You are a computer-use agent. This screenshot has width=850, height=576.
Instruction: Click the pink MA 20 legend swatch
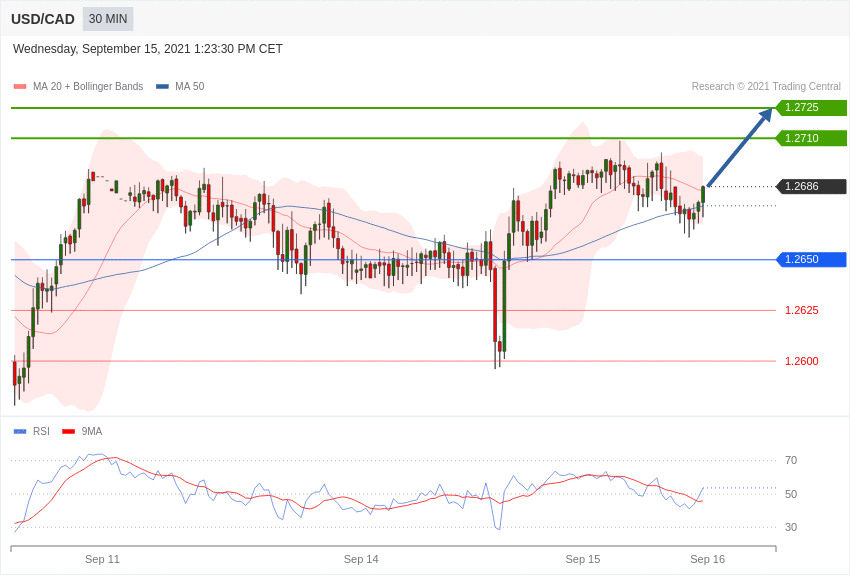coord(20,86)
